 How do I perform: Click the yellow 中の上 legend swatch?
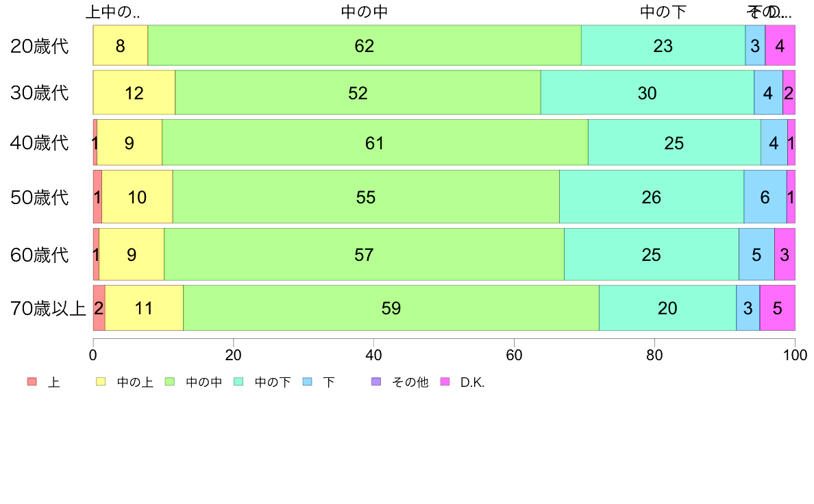click(101, 381)
